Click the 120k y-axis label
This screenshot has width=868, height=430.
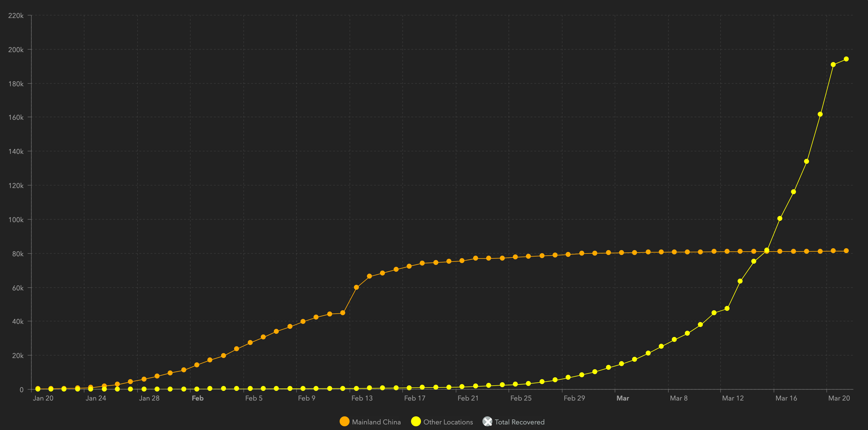point(16,186)
